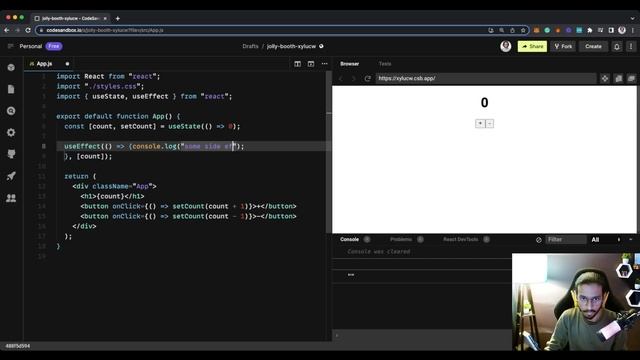Click the sandbox privacy globe icon
Viewport: 640px width, 360px height.
click(321, 46)
